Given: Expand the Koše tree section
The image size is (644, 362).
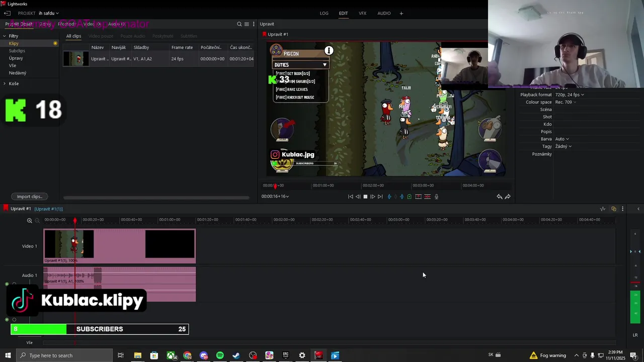Looking at the screenshot, I should tap(5, 83).
